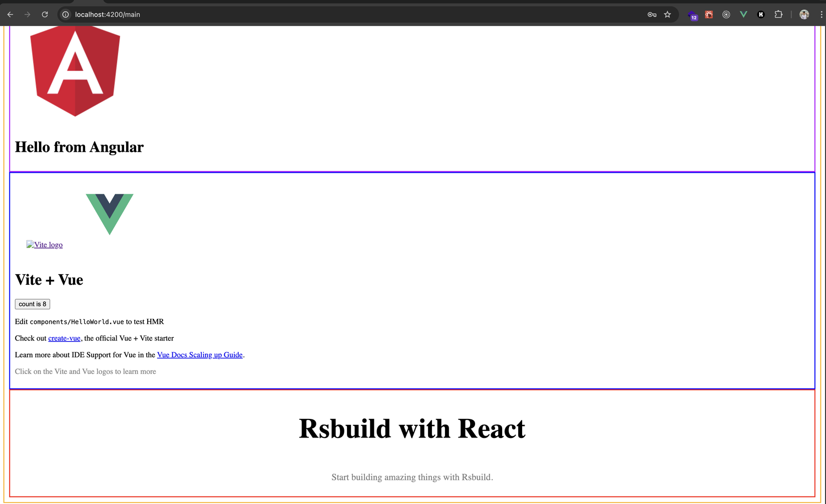The image size is (826, 504).
Task: Open the password manager key icon
Action: tap(651, 15)
